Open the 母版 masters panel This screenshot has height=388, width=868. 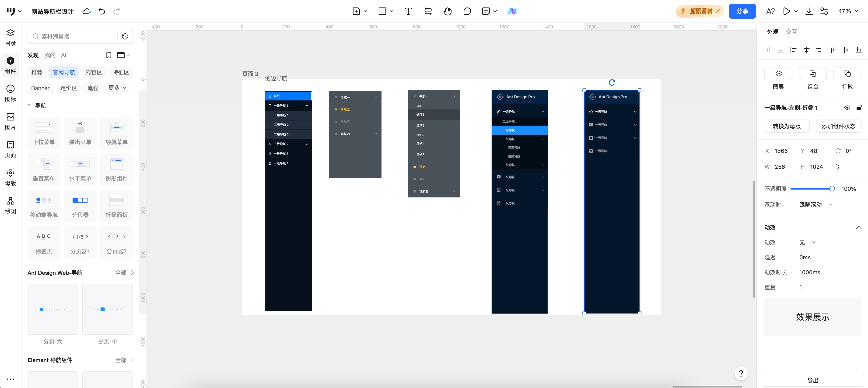10,177
